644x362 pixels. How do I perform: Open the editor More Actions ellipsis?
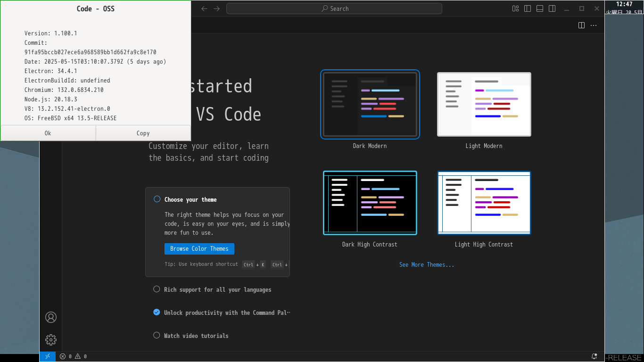(594, 25)
